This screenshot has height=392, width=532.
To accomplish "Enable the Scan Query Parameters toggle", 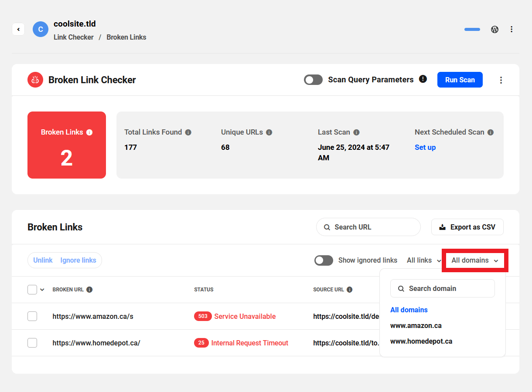I will [313, 80].
